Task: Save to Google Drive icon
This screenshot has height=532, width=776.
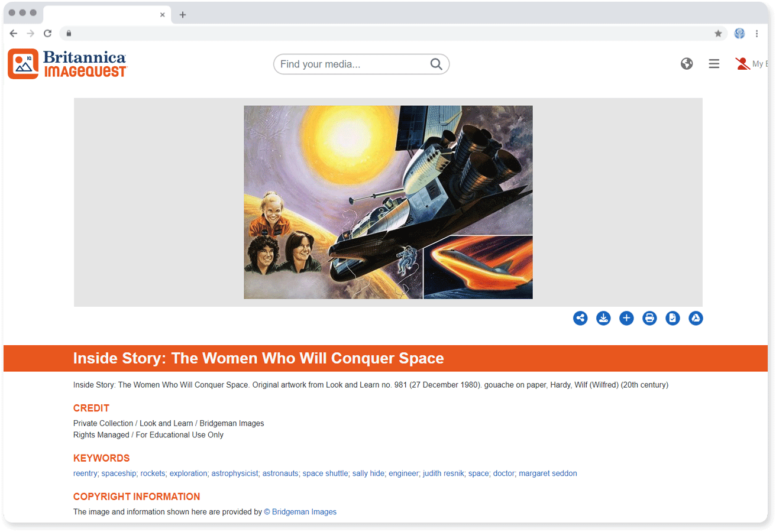Action: [x=696, y=319]
